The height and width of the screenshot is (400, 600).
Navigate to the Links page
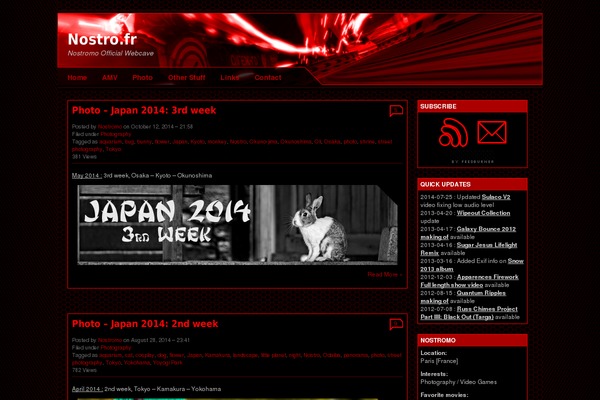(230, 77)
